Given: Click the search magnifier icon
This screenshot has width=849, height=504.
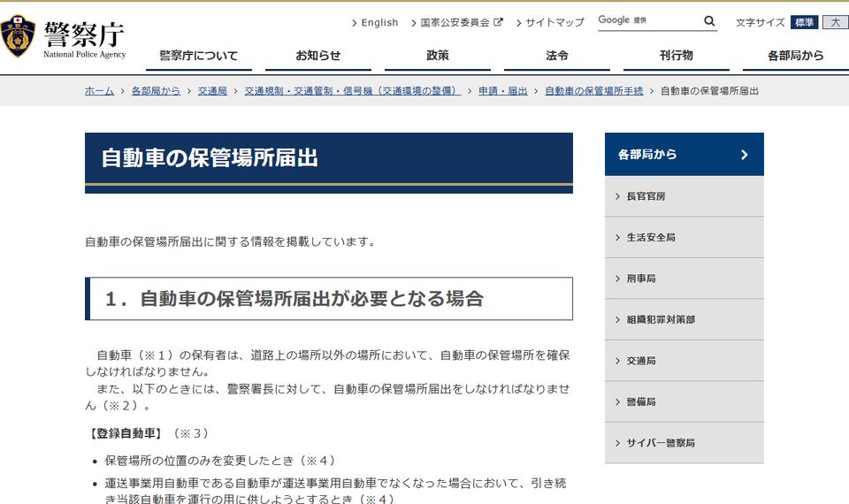Looking at the screenshot, I should (709, 21).
